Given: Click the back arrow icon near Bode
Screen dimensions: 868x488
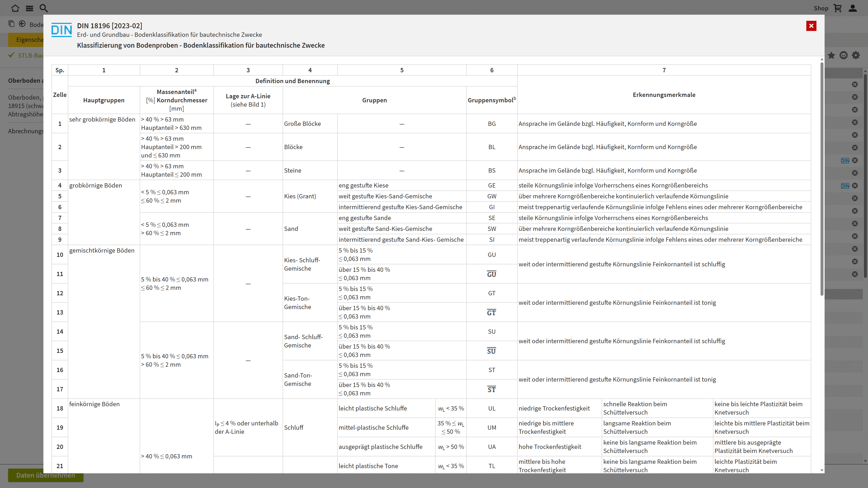Looking at the screenshot, I should (x=22, y=24).
